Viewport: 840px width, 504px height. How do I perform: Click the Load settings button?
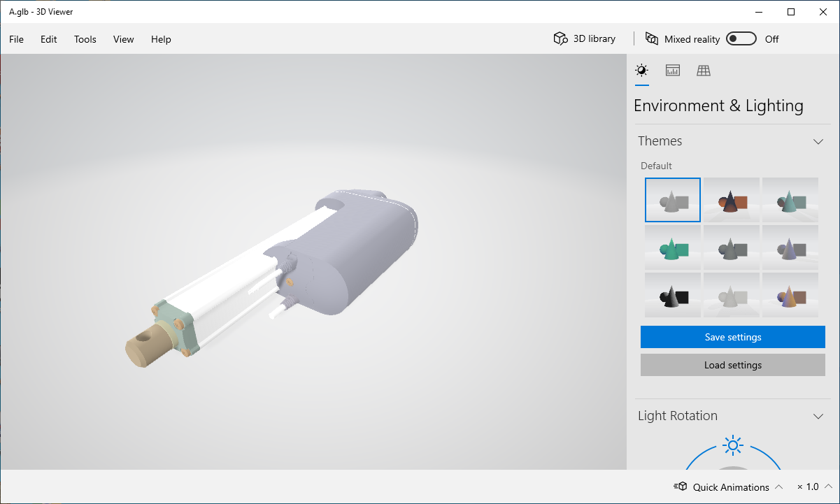732,364
